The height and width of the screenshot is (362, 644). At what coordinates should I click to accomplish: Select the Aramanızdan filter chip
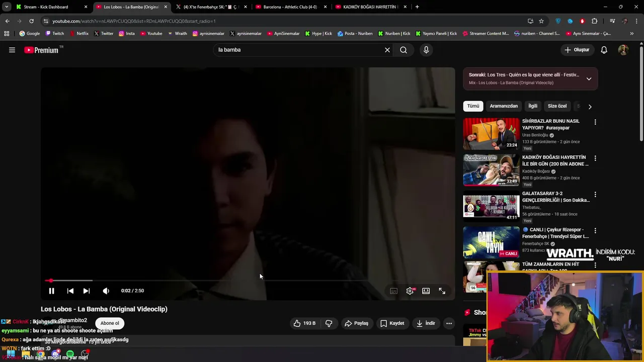click(504, 106)
